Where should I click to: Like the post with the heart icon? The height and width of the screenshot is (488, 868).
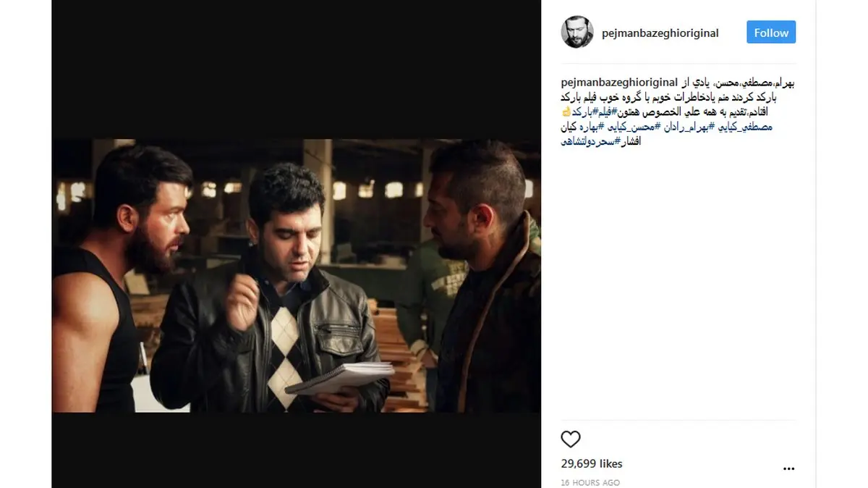(x=571, y=439)
